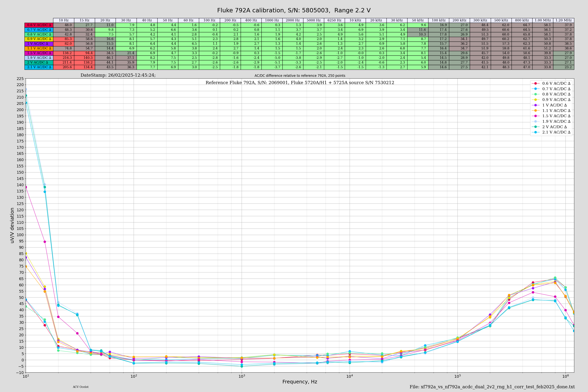Click the 0.9 V AC/DC Δ legend entry
Viewport: 588px width, 392px height.
coord(551,100)
